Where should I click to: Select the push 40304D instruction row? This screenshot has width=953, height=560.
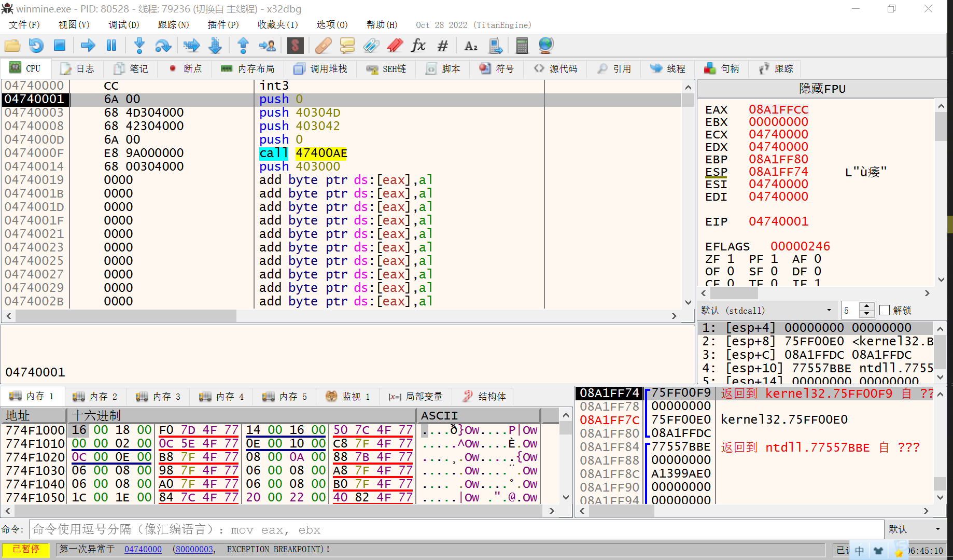tap(341, 113)
